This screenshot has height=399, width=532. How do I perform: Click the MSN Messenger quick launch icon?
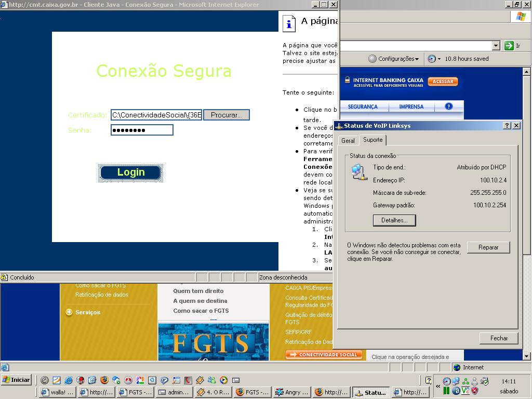(212, 380)
